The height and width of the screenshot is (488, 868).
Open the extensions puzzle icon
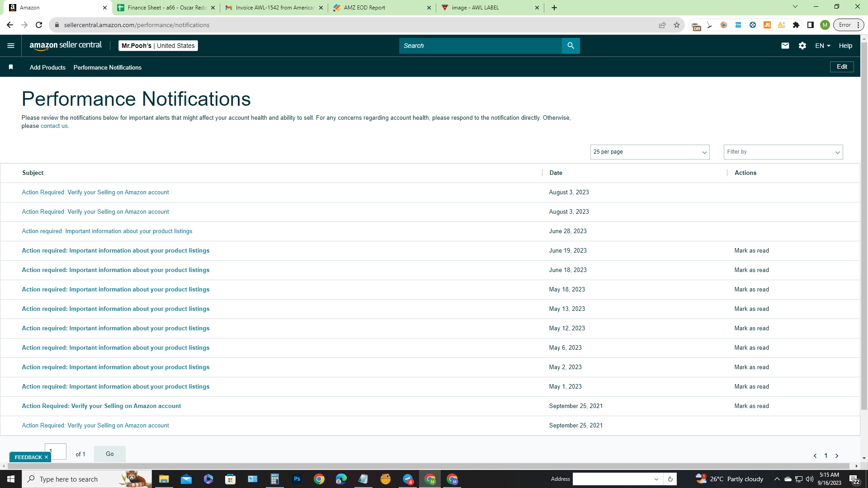tap(796, 25)
